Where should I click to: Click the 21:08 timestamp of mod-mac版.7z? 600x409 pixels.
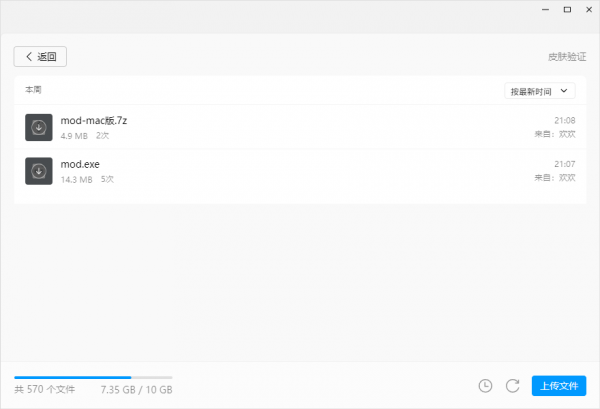[x=565, y=120]
